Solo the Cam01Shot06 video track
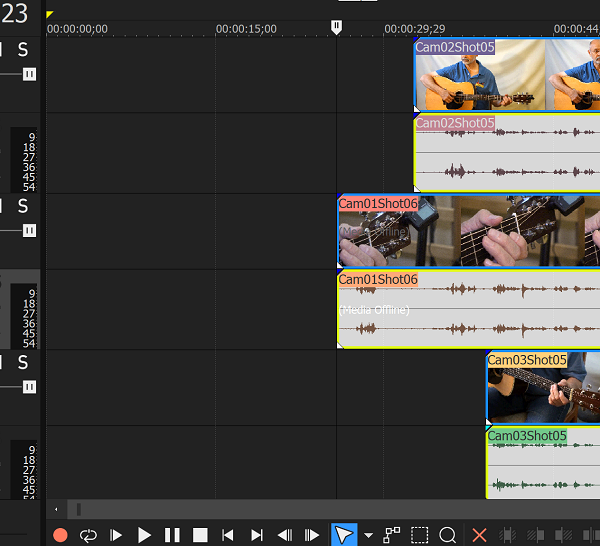This screenshot has height=546, width=600. (22, 206)
